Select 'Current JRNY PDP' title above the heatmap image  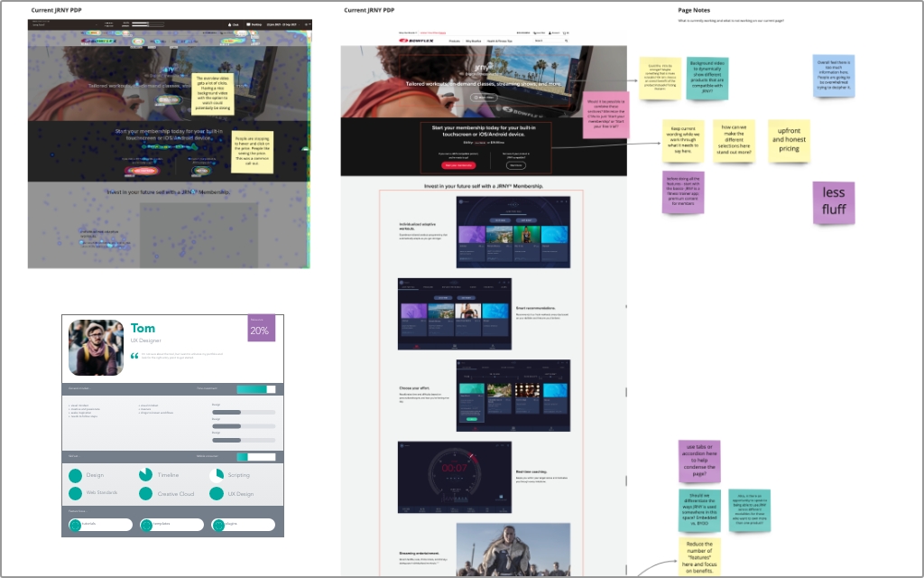pyautogui.click(x=56, y=10)
